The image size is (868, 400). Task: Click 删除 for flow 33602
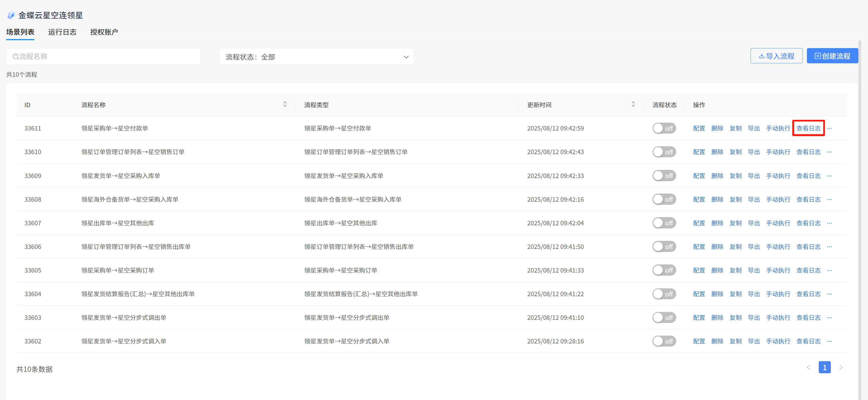717,341
